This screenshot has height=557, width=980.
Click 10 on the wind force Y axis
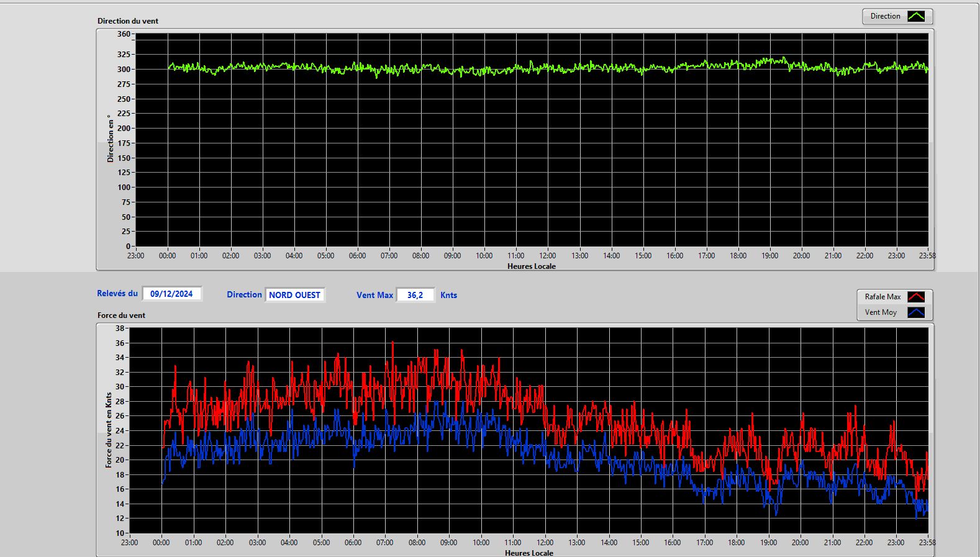tap(120, 533)
